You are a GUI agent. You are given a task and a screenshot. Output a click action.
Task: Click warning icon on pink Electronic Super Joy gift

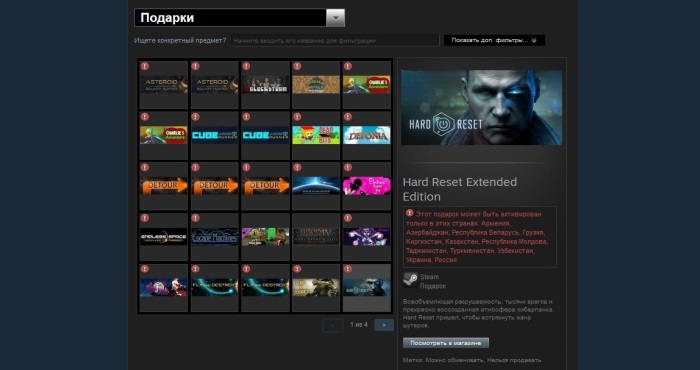click(348, 168)
